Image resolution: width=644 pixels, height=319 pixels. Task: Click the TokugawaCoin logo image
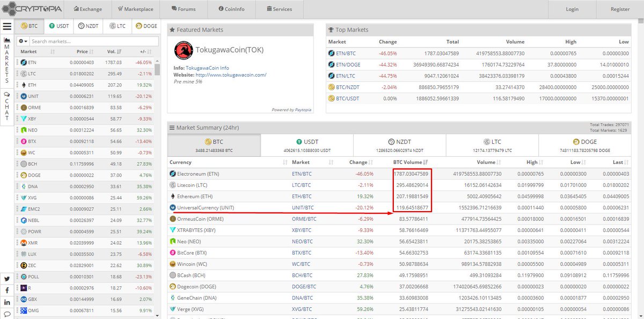184,50
